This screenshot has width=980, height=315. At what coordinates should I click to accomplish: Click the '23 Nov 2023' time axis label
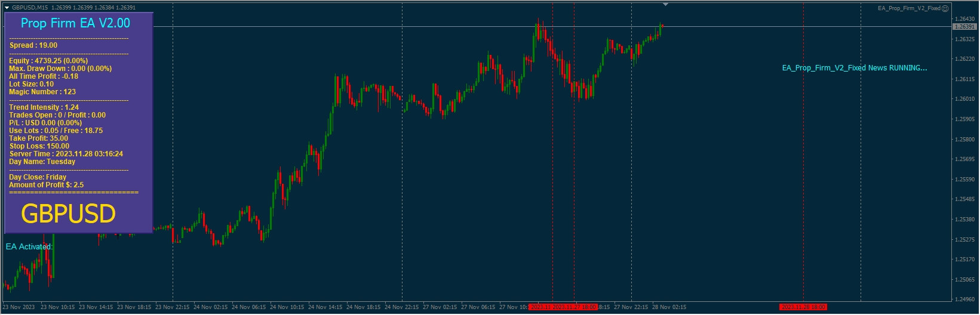19,307
